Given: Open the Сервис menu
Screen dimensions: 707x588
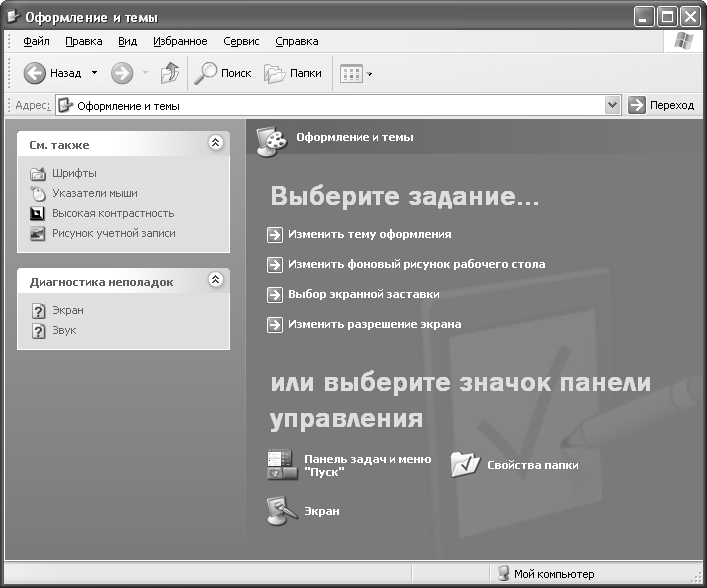Looking at the screenshot, I should 241,41.
